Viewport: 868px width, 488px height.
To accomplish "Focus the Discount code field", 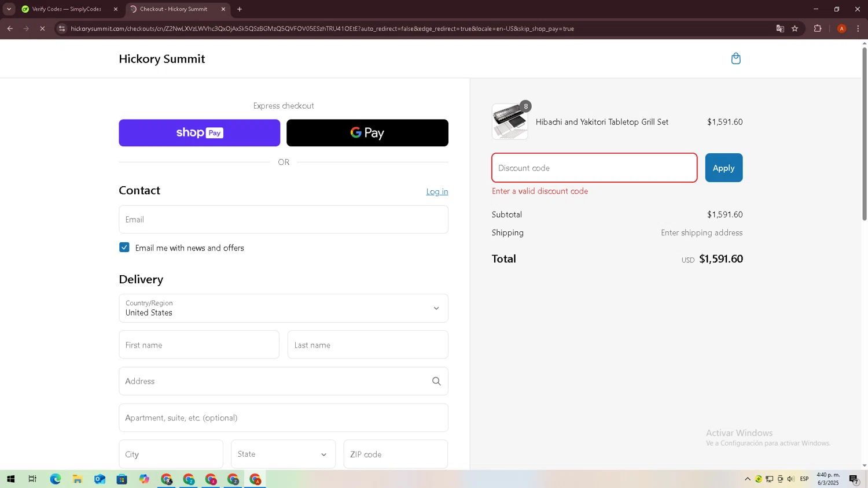I will point(594,168).
